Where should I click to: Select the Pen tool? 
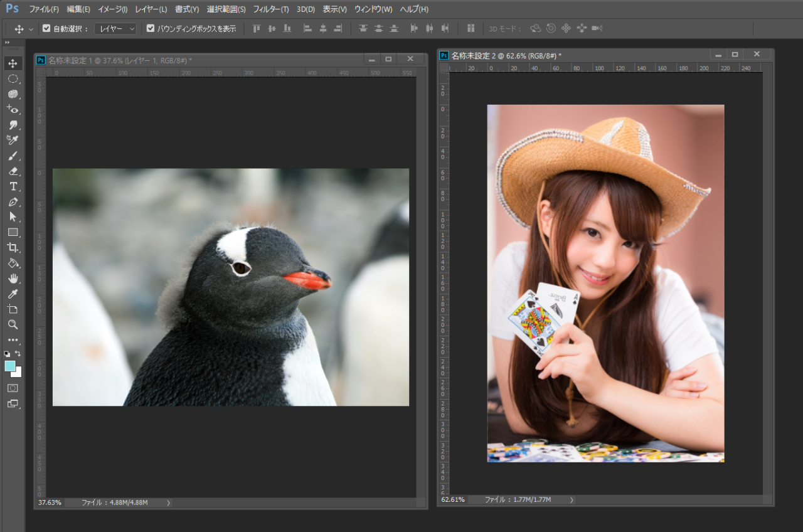(x=13, y=202)
